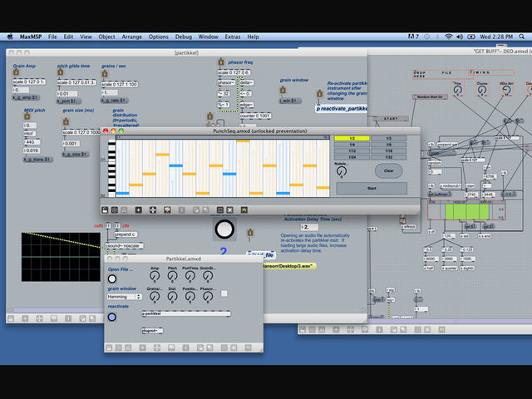
Task: Click the large round bang button in partikkel patcher
Action: point(224,229)
